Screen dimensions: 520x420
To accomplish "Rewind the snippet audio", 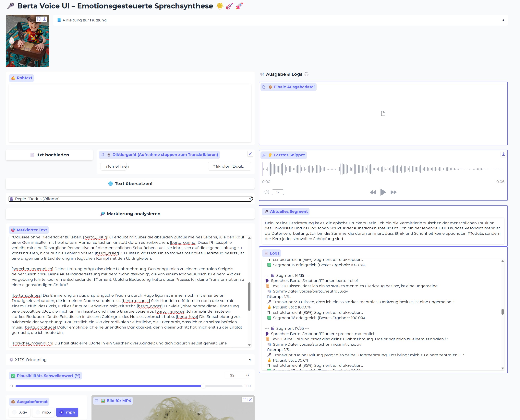I will (x=373, y=192).
